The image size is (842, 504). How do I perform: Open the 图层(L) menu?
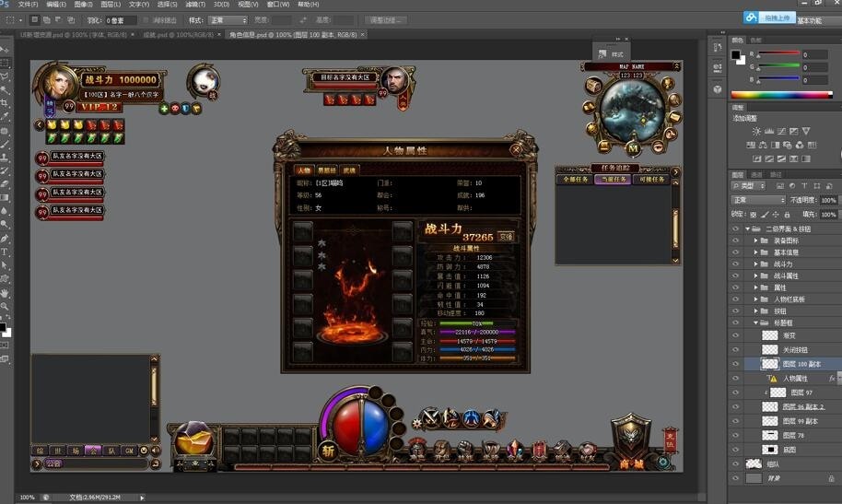click(x=111, y=5)
